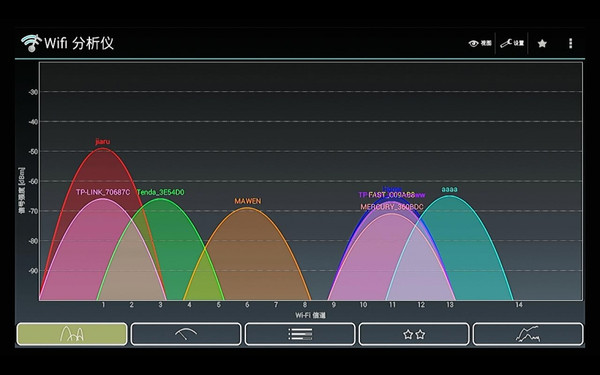Tap the star favorite icon
600x375 pixels.
pyautogui.click(x=542, y=44)
